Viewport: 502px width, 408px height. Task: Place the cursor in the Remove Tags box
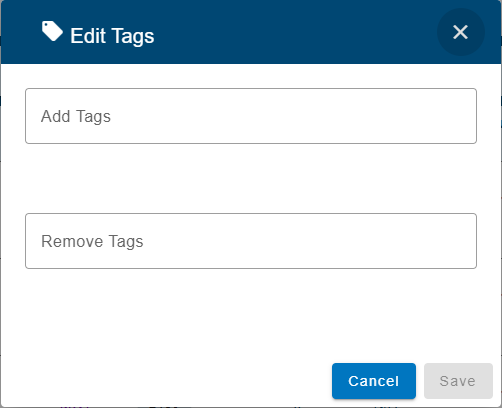[251, 241]
